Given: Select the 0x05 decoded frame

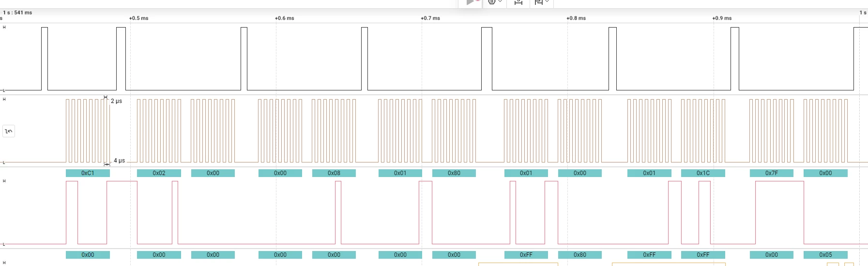Looking at the screenshot, I should 825,255.
